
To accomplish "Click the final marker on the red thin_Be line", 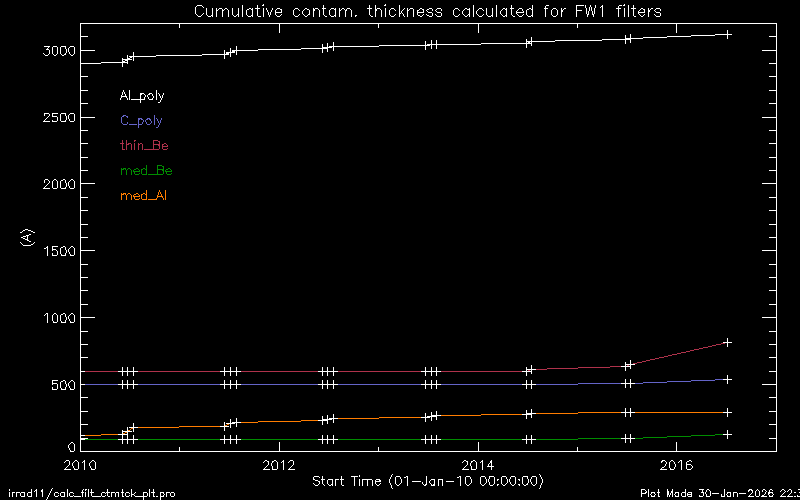I will [727, 342].
